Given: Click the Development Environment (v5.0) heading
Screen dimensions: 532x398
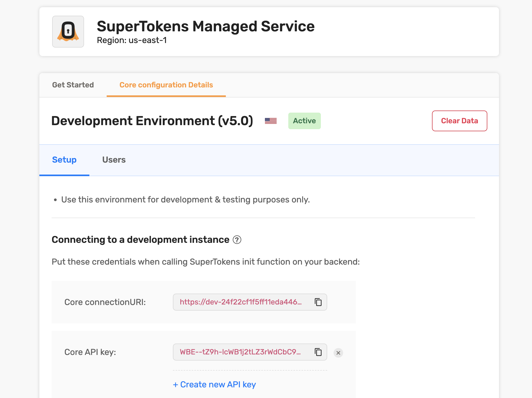Looking at the screenshot, I should (152, 121).
